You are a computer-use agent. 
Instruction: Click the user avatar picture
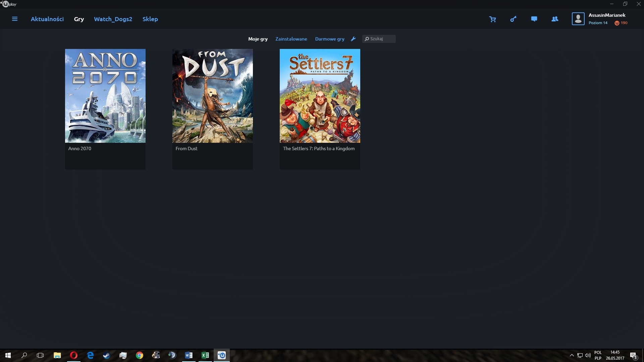pyautogui.click(x=578, y=19)
